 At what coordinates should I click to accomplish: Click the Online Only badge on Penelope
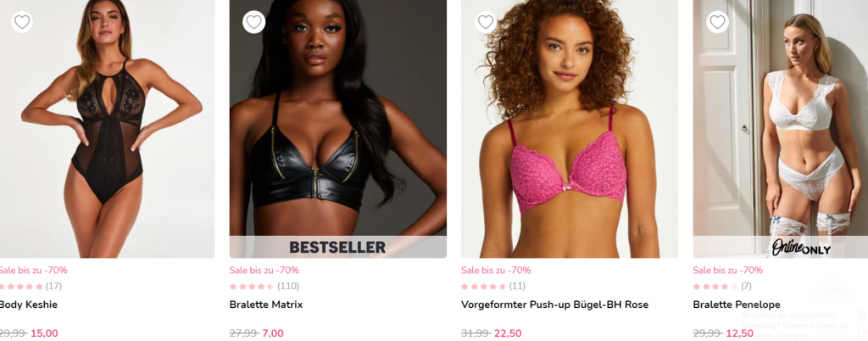[802, 248]
